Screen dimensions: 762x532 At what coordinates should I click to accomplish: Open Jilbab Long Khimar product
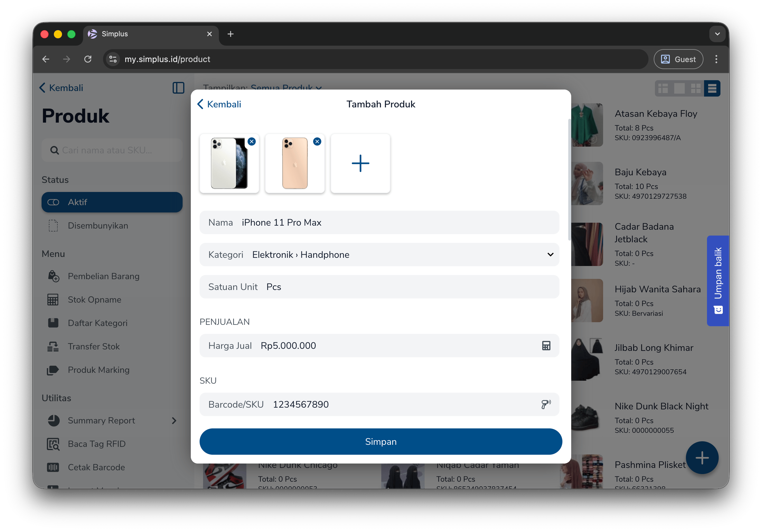pos(654,347)
